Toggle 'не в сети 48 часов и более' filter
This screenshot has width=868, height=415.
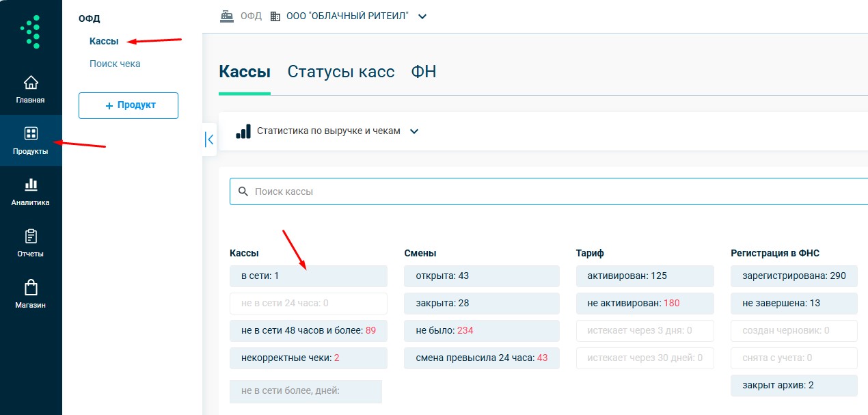[308, 331]
